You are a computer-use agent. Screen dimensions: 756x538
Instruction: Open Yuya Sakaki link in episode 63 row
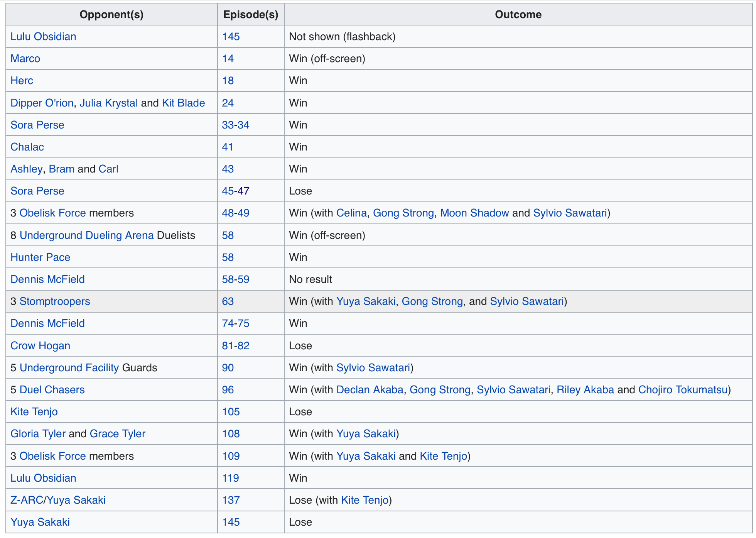pyautogui.click(x=366, y=301)
